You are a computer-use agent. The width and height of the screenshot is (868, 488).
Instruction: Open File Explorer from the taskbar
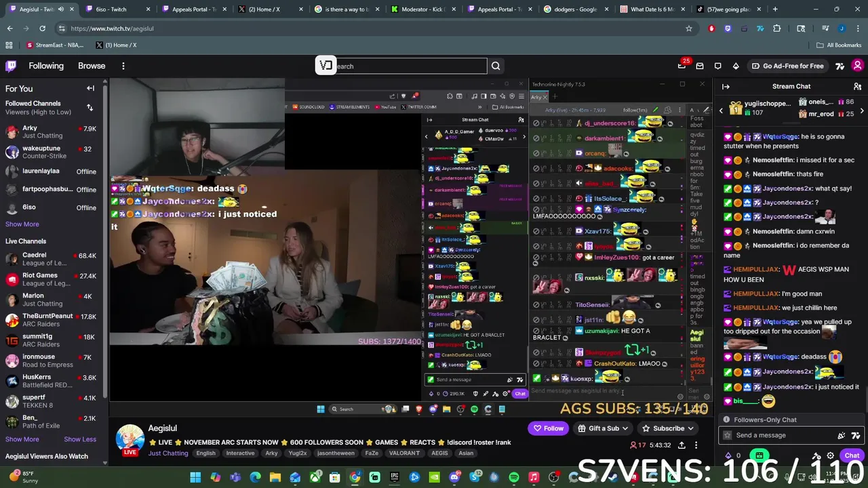(275, 478)
